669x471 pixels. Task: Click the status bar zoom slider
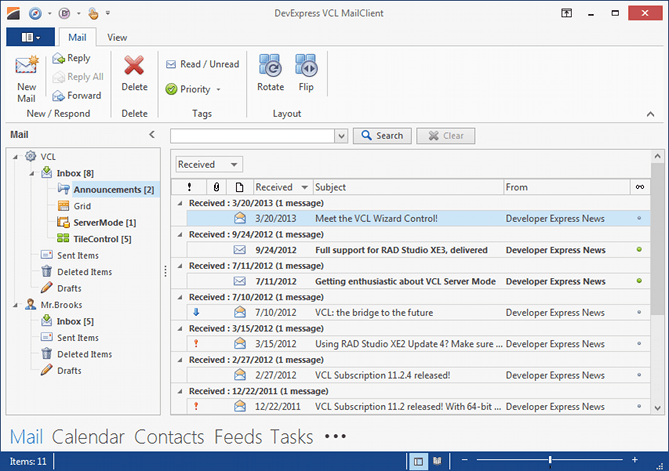pos(550,460)
